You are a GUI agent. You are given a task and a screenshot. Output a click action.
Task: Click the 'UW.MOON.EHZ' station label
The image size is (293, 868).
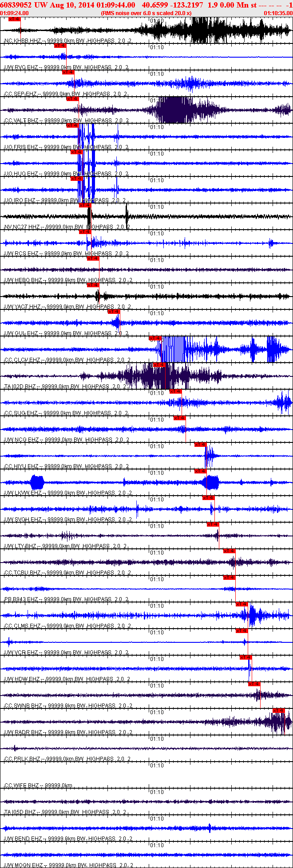click(x=24, y=865)
